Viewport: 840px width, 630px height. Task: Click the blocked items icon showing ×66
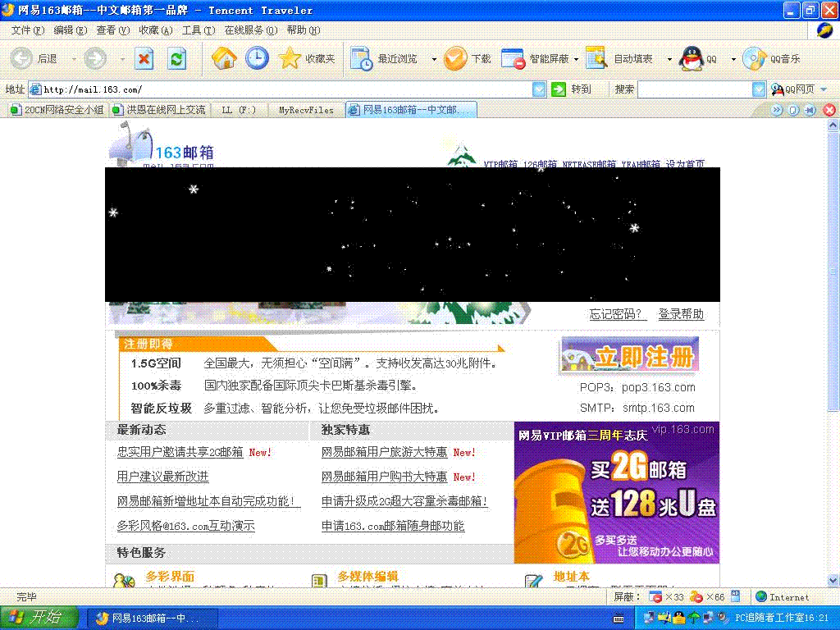(696, 596)
